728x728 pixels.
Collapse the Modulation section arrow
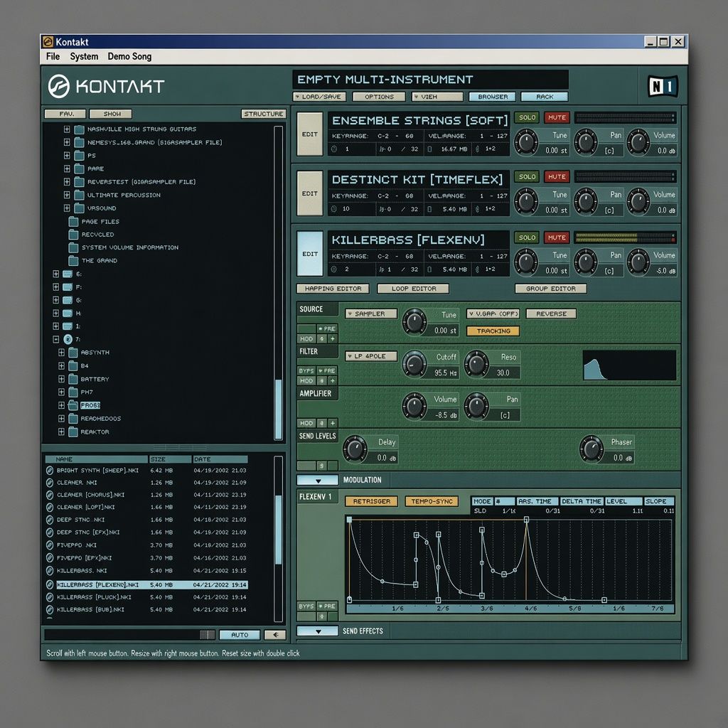[x=318, y=480]
